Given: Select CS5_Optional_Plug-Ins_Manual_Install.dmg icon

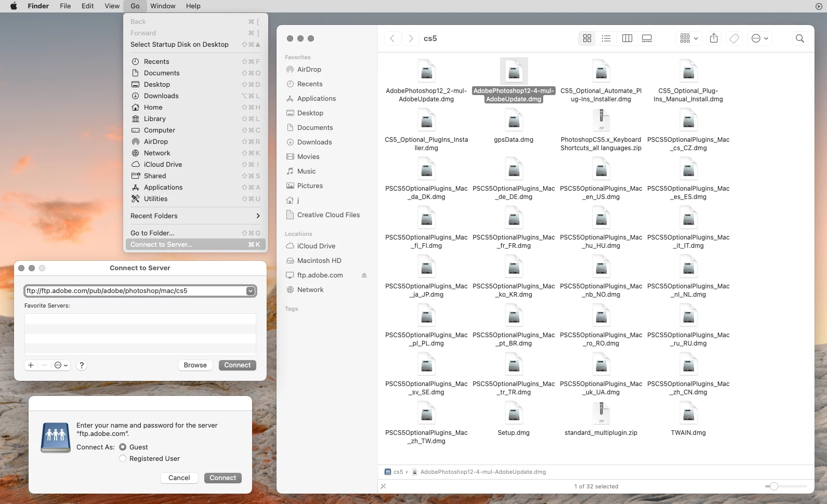Looking at the screenshot, I should [688, 72].
